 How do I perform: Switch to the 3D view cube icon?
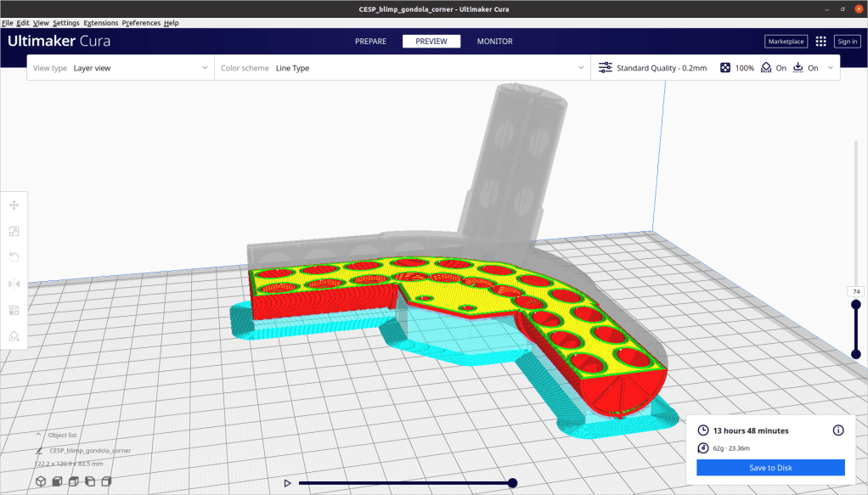(x=40, y=481)
